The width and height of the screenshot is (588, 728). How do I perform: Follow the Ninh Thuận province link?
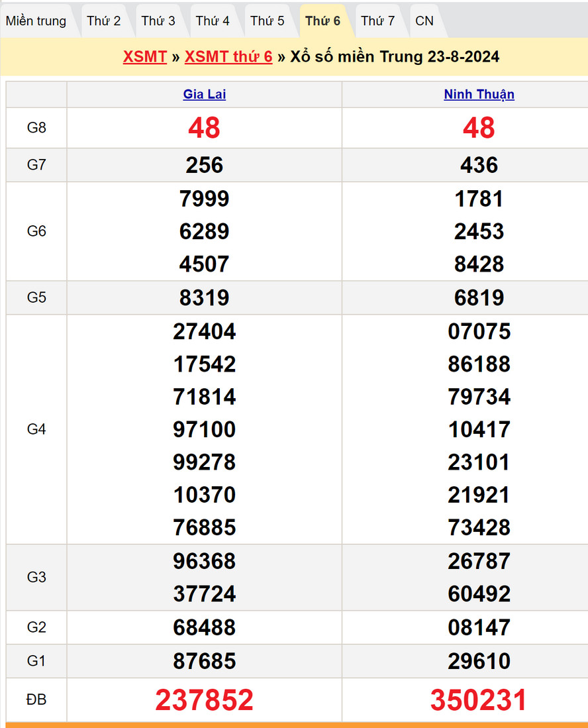(479, 95)
